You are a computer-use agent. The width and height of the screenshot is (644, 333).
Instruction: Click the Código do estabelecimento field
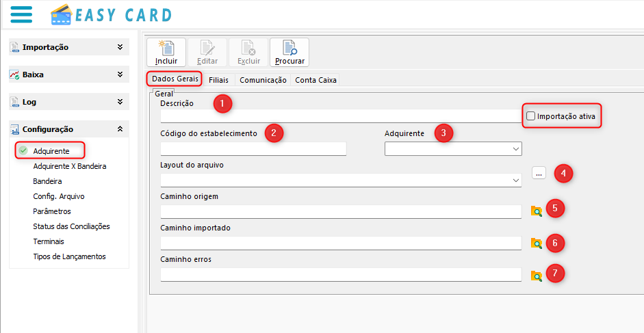click(x=253, y=149)
